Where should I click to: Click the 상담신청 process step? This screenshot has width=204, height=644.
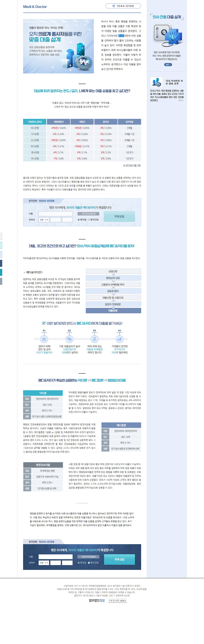pyautogui.click(x=113, y=271)
